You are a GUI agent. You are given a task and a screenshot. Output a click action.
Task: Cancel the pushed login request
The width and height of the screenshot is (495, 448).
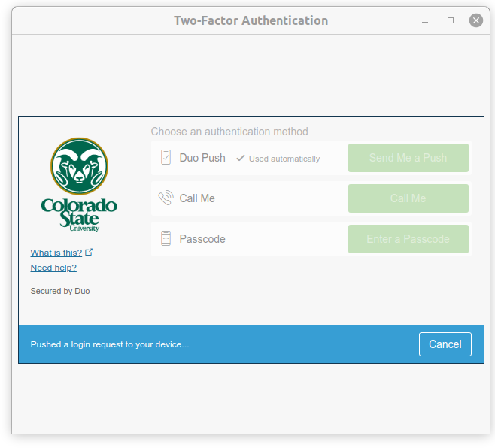[x=445, y=344]
